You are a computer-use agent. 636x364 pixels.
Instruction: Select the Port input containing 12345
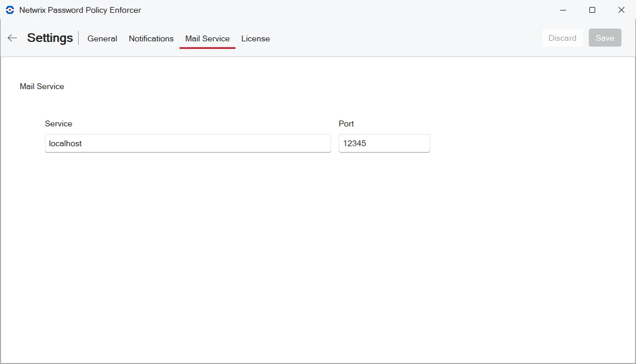pyautogui.click(x=384, y=143)
